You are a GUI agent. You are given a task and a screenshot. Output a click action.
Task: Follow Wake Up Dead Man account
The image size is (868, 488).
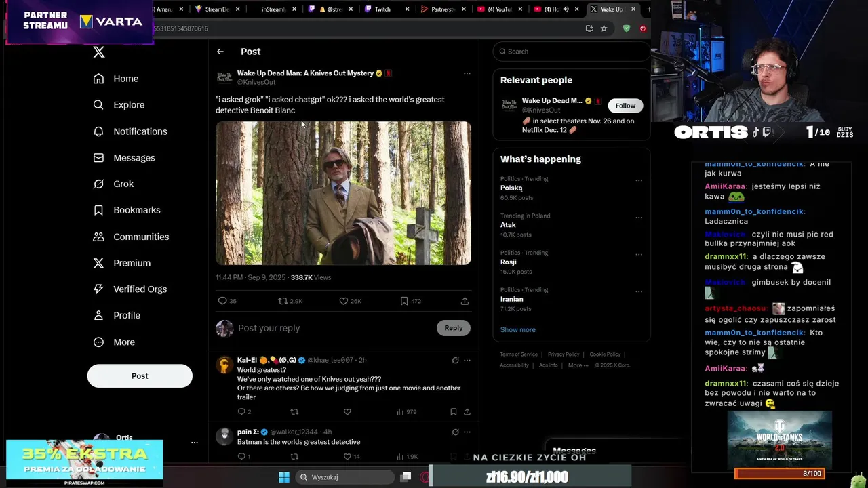tap(625, 106)
